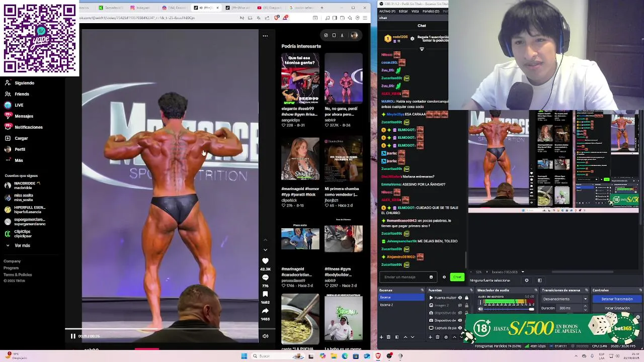The width and height of the screenshot is (644, 362).
Task: Move scene down in Escenas toolbar
Action: pos(413,337)
